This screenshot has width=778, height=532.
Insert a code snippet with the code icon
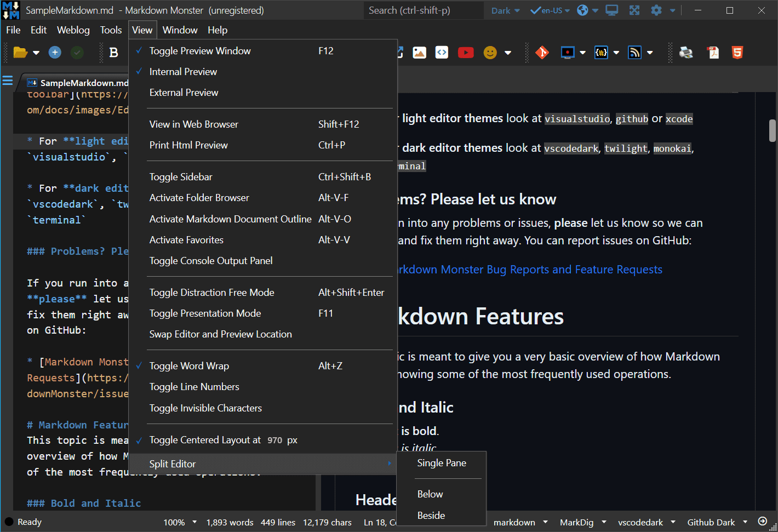(x=442, y=53)
